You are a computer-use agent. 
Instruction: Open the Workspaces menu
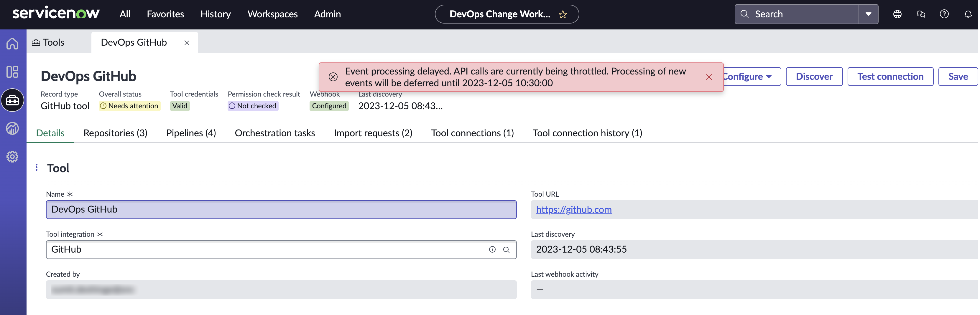pyautogui.click(x=273, y=14)
